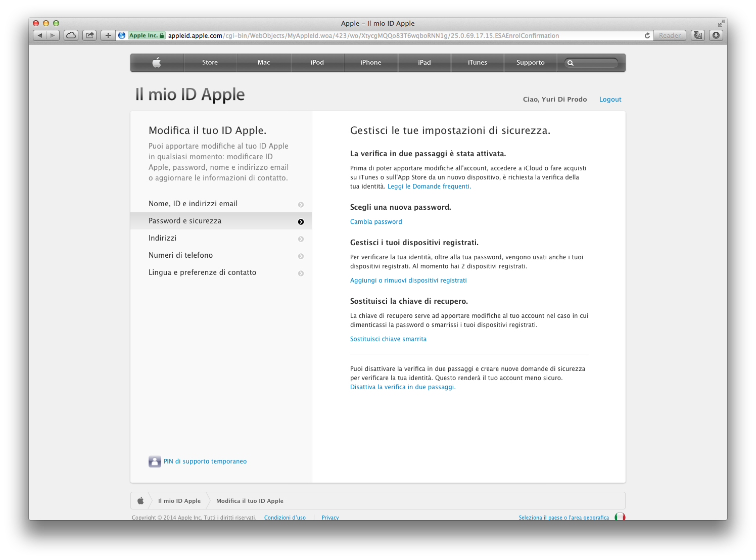Click Modifica il tuo ID Apple breadcrumb
Image resolution: width=756 pixels, height=560 pixels.
250,501
